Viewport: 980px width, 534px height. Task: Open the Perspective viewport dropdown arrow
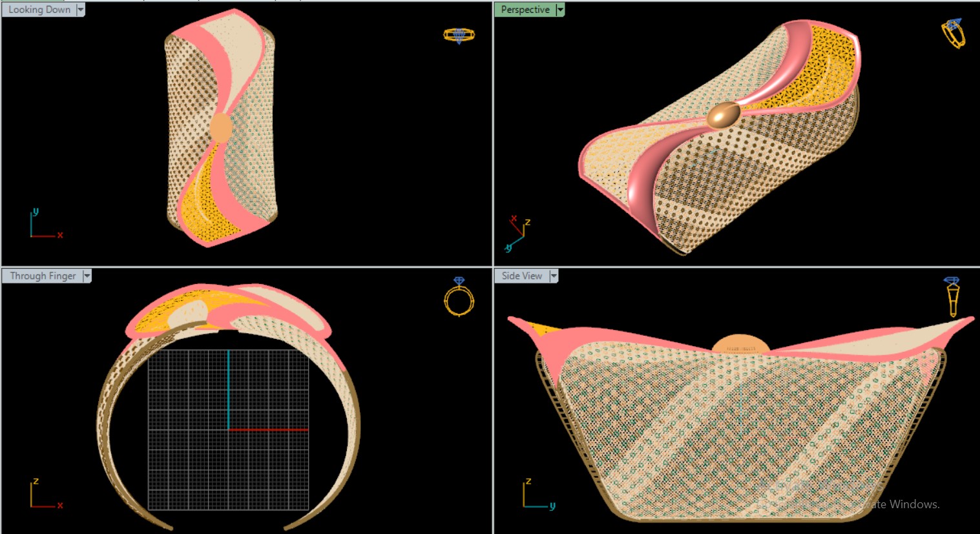click(560, 10)
